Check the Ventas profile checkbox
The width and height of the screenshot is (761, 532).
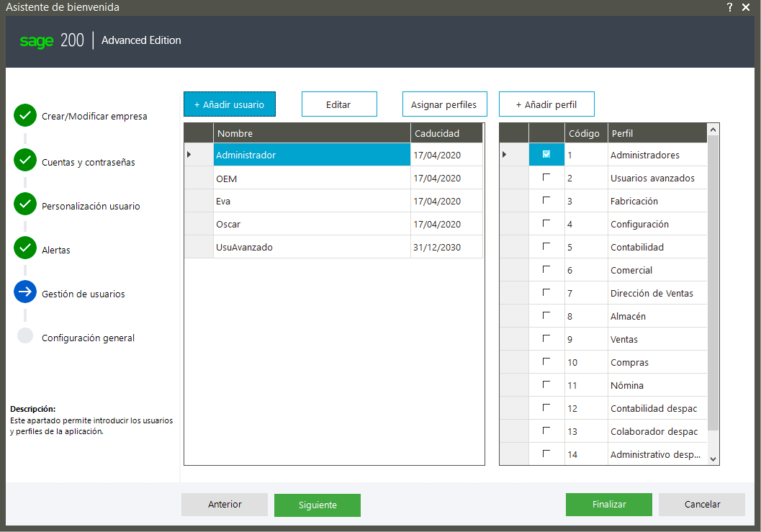[546, 338]
